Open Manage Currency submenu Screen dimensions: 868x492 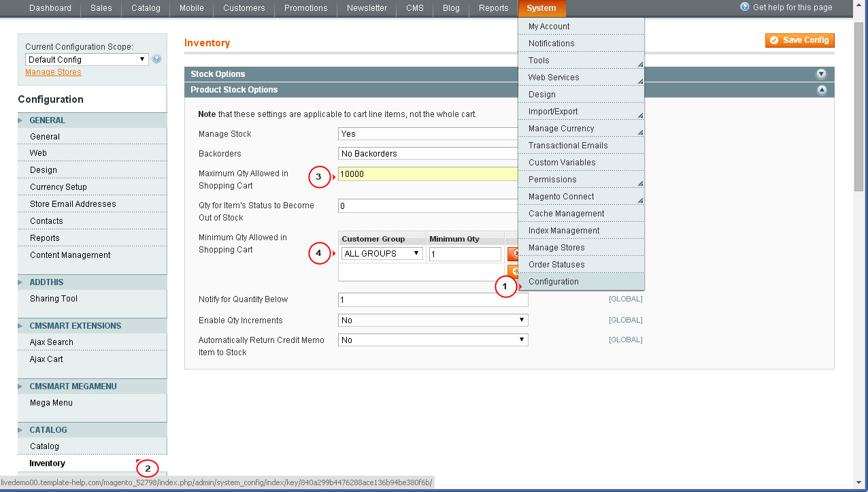click(x=581, y=129)
